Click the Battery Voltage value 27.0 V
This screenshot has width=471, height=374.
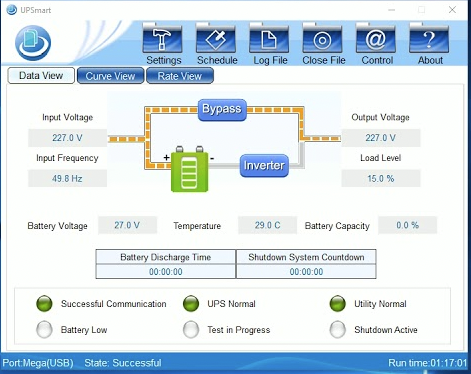[127, 225]
